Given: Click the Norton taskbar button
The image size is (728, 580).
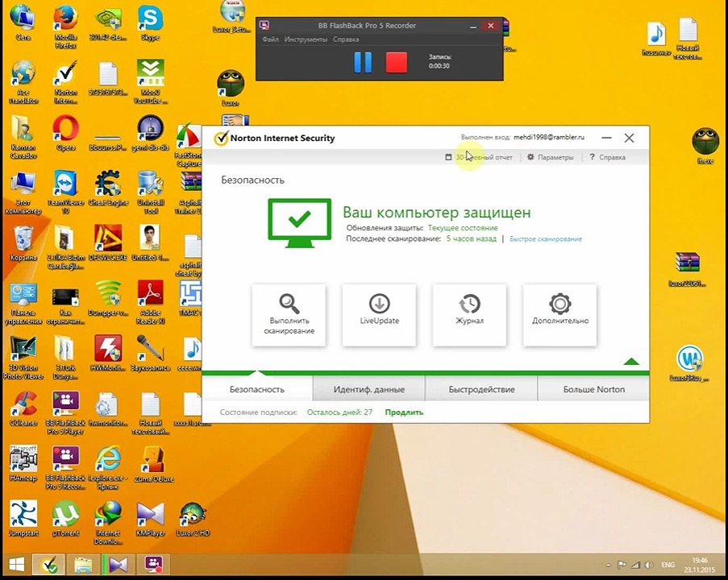Looking at the screenshot, I should 48,565.
